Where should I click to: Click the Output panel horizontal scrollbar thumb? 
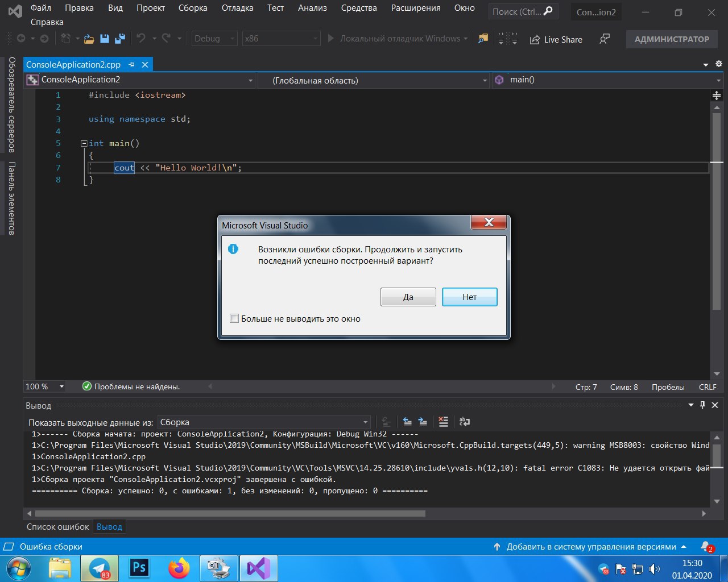[230, 513]
